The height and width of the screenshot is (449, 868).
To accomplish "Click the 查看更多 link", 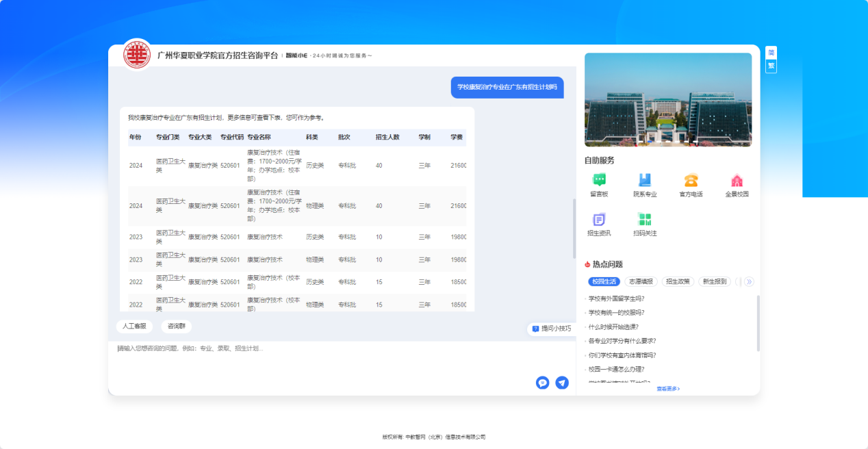I will tap(668, 389).
